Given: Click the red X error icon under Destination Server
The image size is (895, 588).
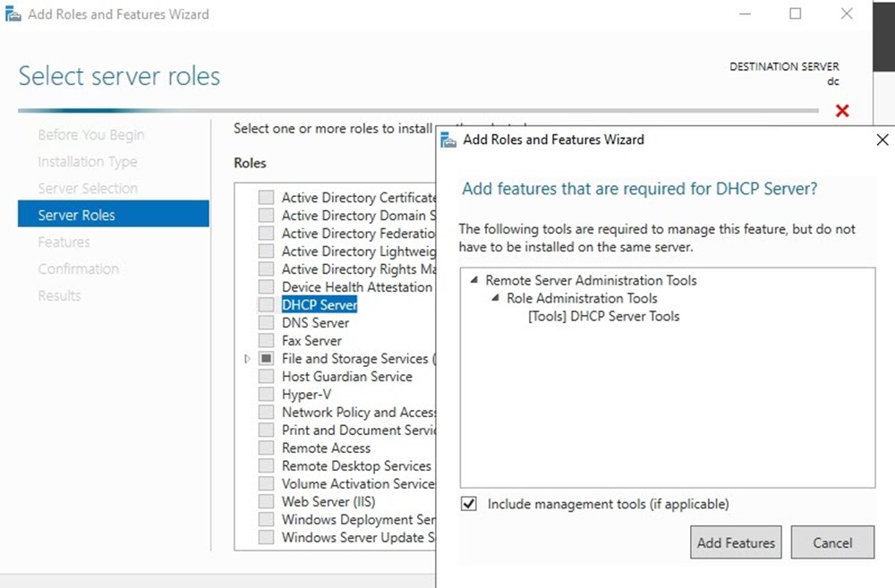Looking at the screenshot, I should [x=842, y=110].
